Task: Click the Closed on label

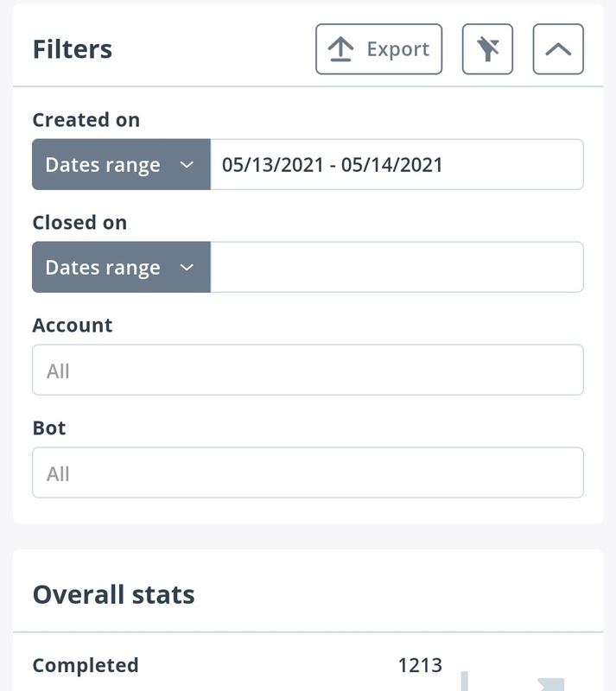Action: click(79, 223)
